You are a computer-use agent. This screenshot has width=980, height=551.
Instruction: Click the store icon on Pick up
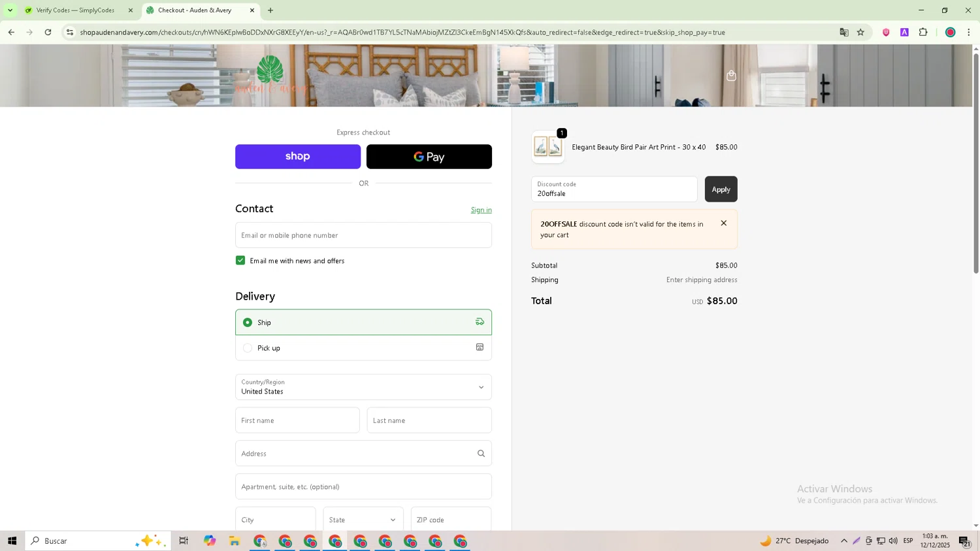[x=480, y=347]
